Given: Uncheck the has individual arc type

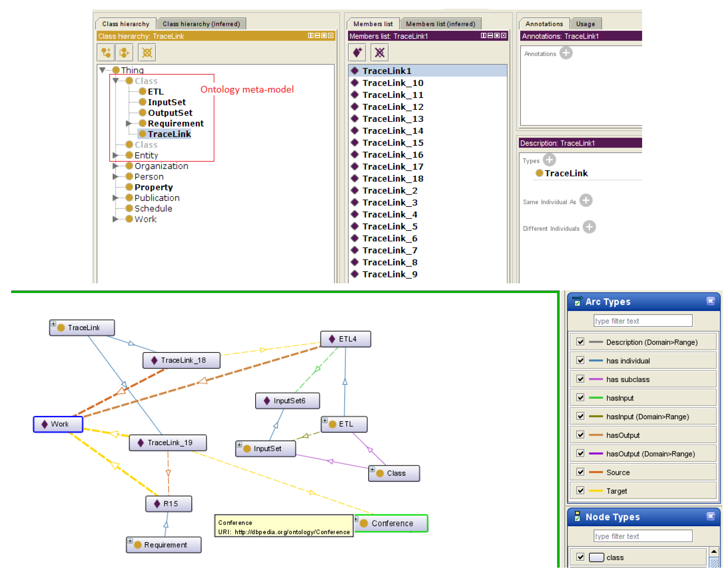Looking at the screenshot, I should 580,360.
